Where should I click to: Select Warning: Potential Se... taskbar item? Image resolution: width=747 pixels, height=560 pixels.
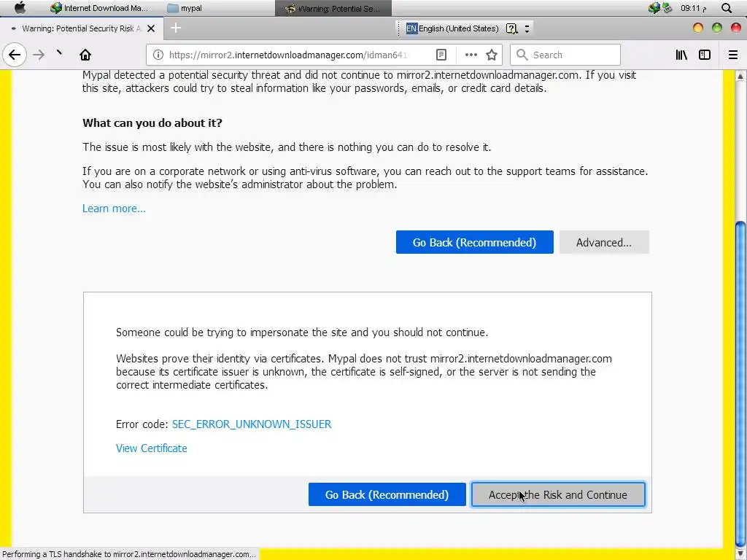(333, 8)
